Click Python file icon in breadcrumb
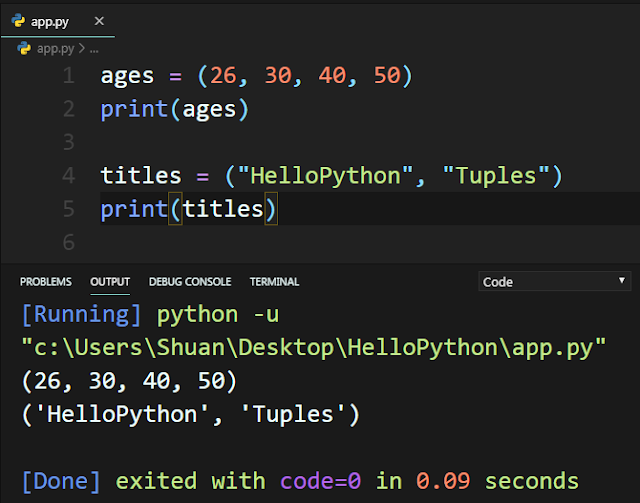 [x=24, y=49]
